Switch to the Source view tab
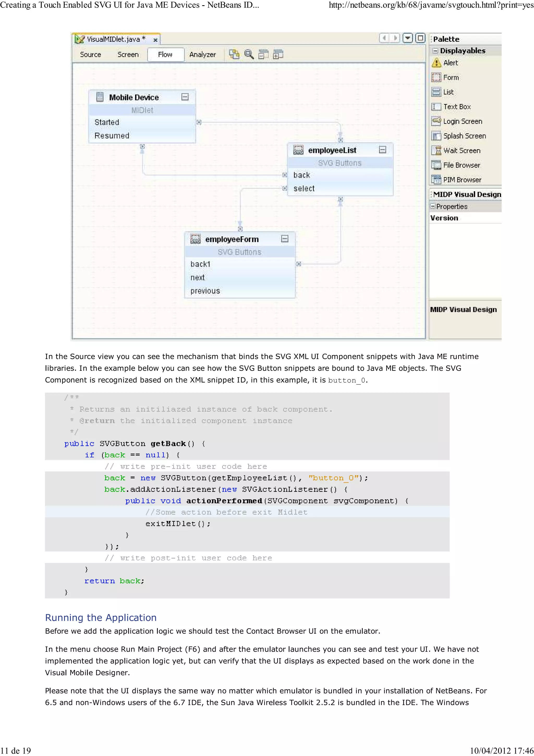534x756 pixels. (90, 54)
